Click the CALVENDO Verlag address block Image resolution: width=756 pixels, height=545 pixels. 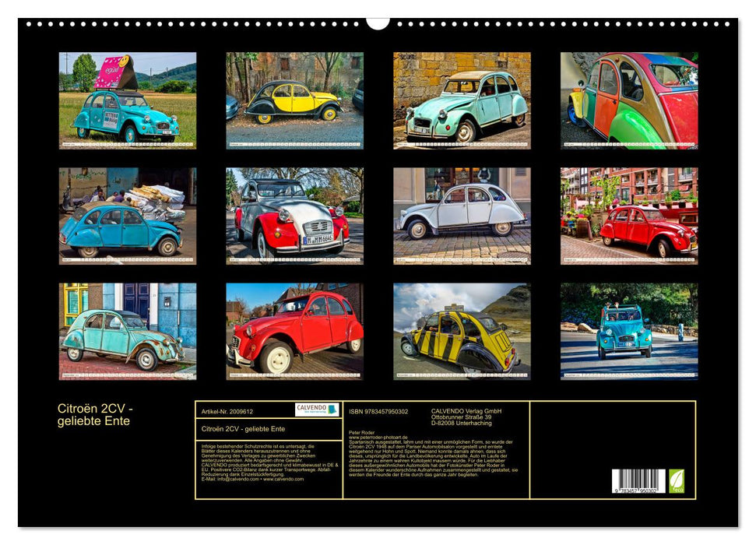[x=466, y=415]
